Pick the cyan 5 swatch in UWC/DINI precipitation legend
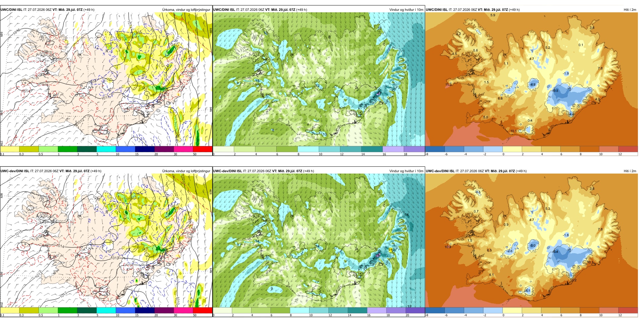Viewport: 644px width, 322px height. coord(106,149)
